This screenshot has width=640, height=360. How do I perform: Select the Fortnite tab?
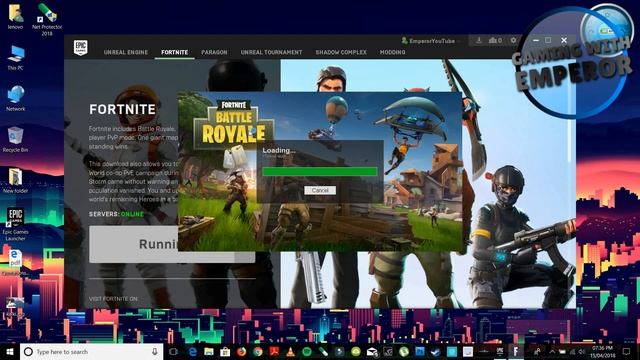point(174,52)
